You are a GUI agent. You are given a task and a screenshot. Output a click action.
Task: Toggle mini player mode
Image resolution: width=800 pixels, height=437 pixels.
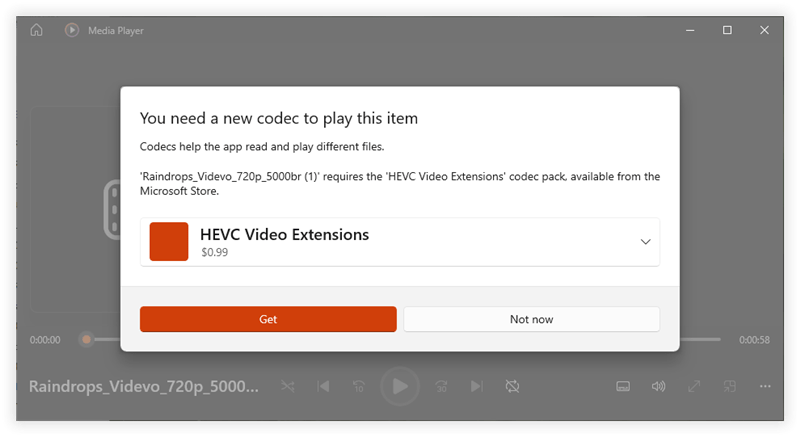pyautogui.click(x=730, y=386)
